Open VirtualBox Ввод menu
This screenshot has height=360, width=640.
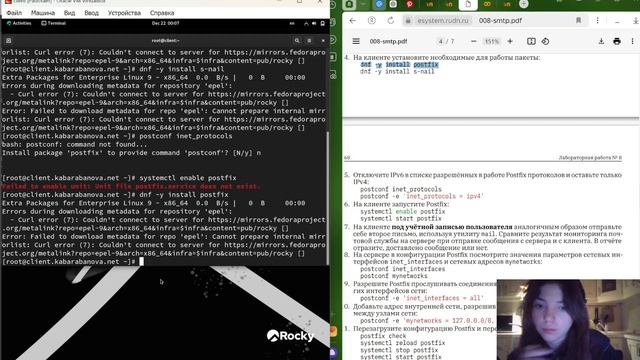click(x=91, y=13)
